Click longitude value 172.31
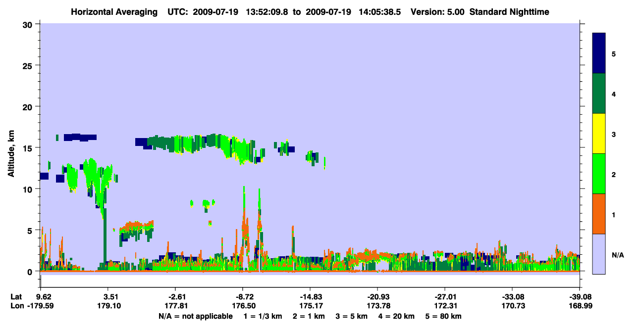The height and width of the screenshot is (330, 644). 445,306
